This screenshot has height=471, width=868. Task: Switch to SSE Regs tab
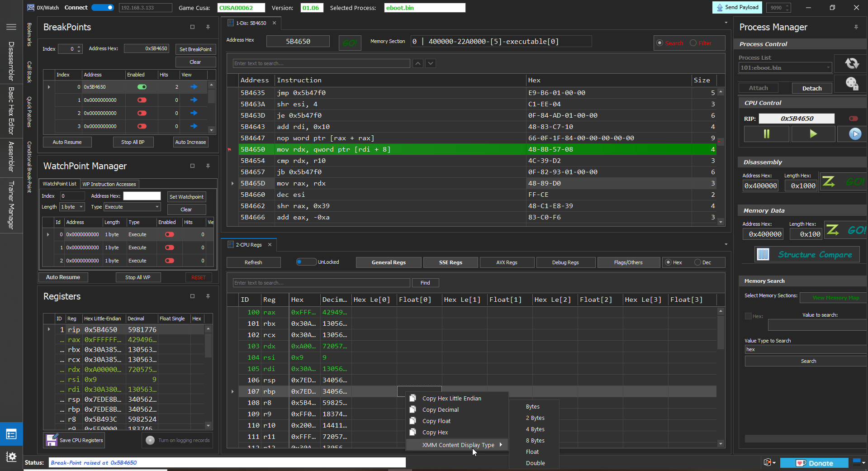coord(450,262)
